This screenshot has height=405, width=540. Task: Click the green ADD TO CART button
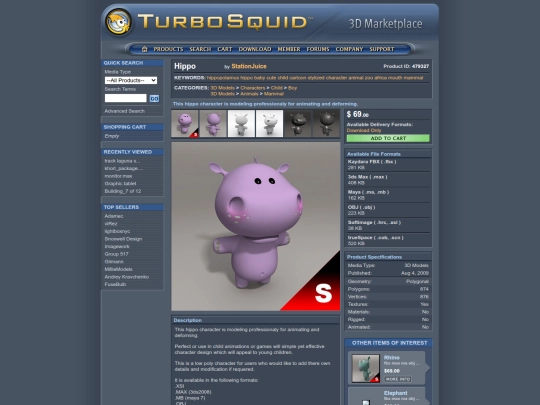click(388, 138)
